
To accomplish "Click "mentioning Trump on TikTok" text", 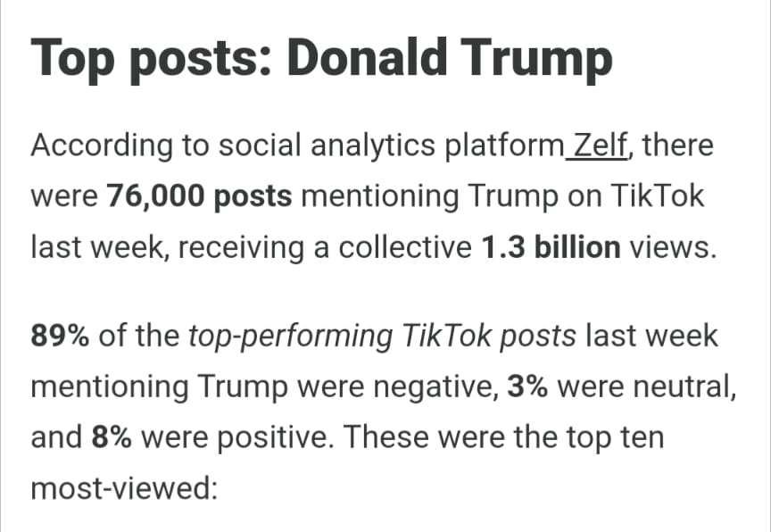I will (502, 196).
